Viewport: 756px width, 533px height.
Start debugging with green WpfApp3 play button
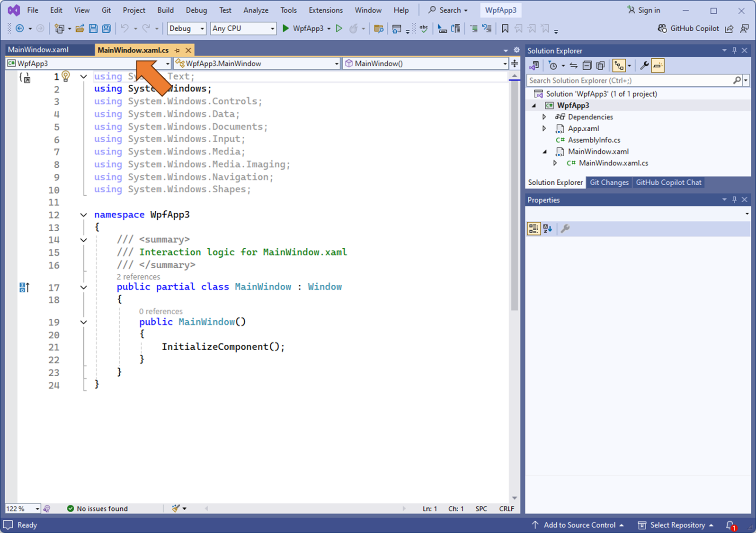tap(303, 28)
